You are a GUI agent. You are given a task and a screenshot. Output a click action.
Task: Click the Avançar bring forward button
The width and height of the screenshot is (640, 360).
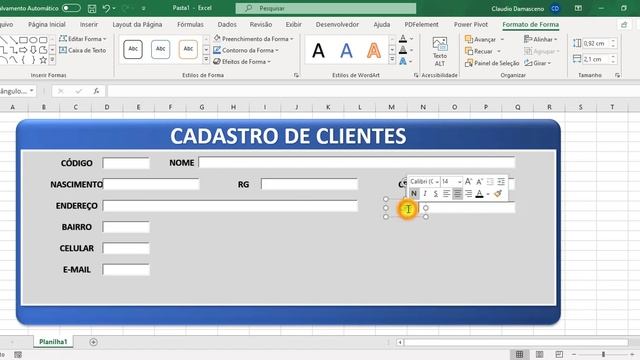point(481,39)
